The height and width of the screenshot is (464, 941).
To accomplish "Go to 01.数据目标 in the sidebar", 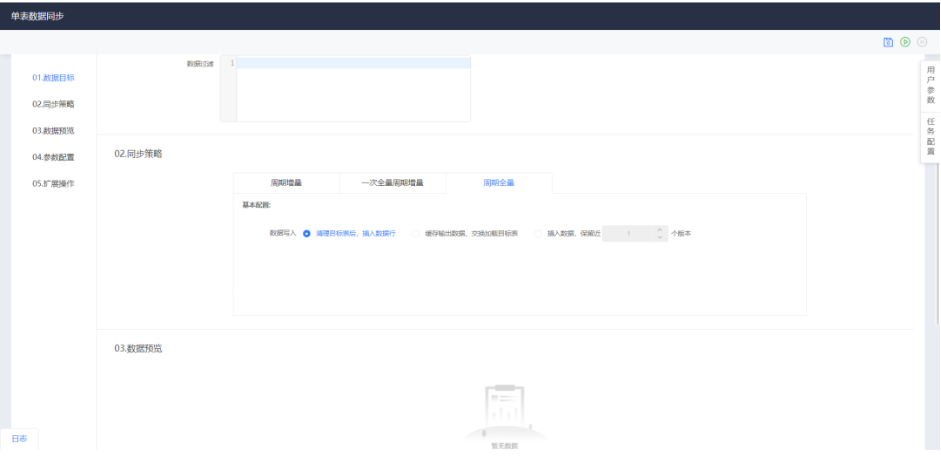I will 53,77.
